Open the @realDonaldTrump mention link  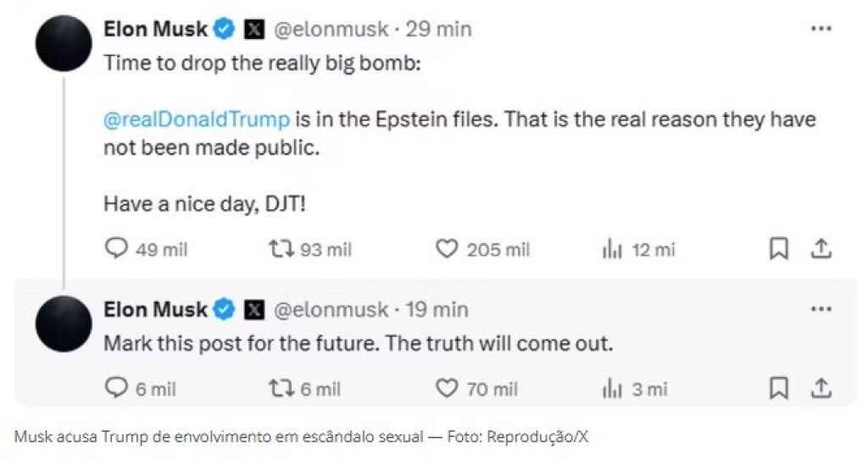point(197,119)
